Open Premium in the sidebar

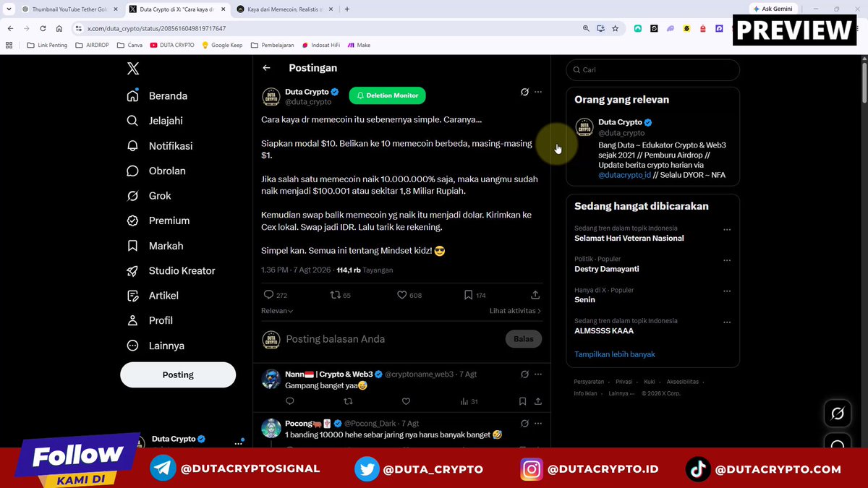click(x=158, y=221)
